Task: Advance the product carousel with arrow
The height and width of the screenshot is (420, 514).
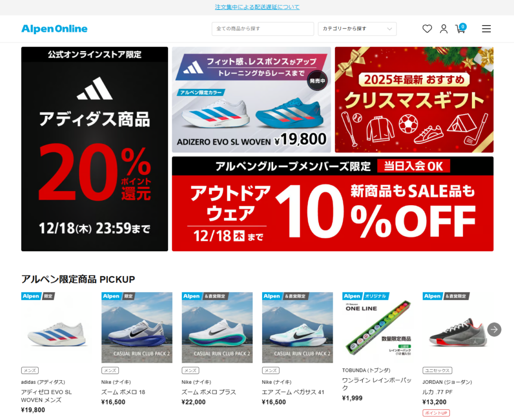Action: point(494,329)
